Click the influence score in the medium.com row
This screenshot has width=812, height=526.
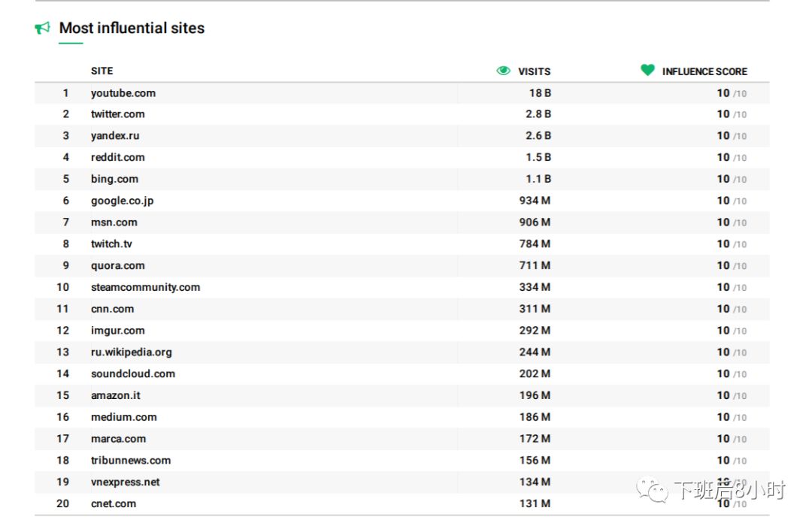click(x=732, y=417)
